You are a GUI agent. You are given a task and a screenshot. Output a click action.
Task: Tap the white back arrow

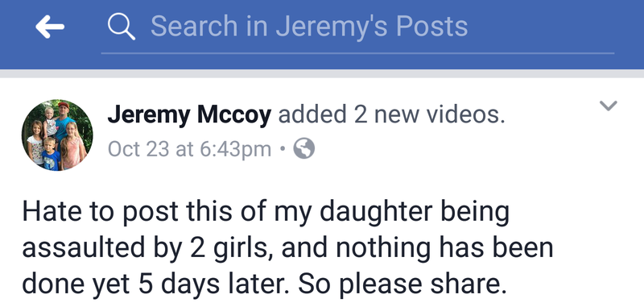click(50, 27)
